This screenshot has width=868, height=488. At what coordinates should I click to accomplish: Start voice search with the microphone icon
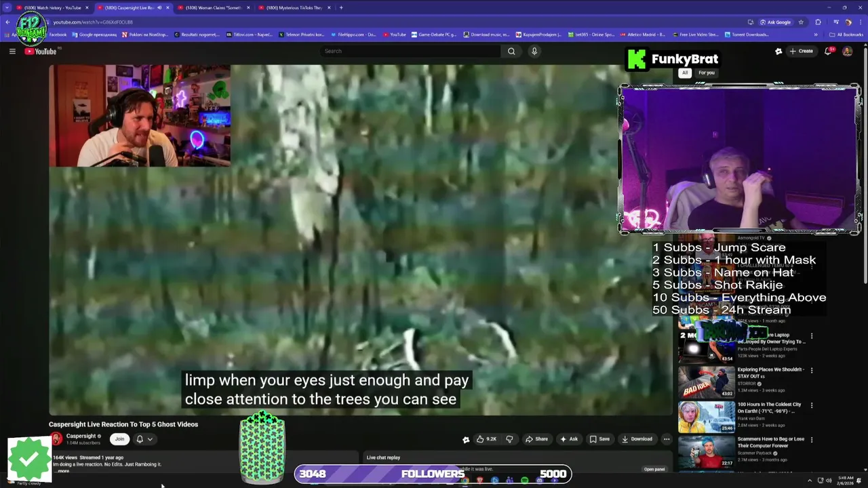click(534, 51)
